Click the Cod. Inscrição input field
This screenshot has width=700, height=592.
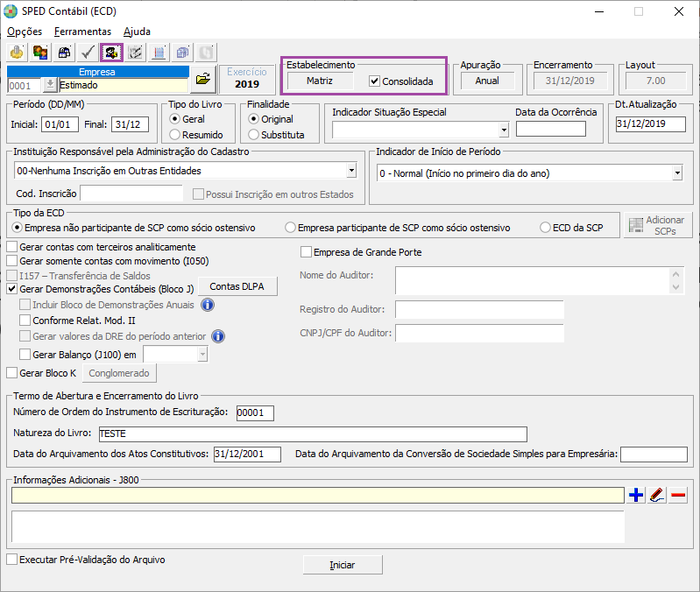(x=131, y=194)
